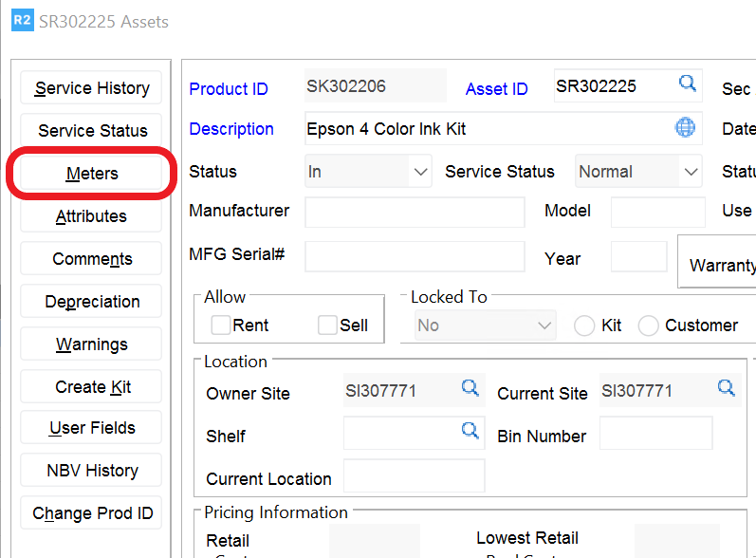Expand the Locked To dropdown

tap(544, 325)
